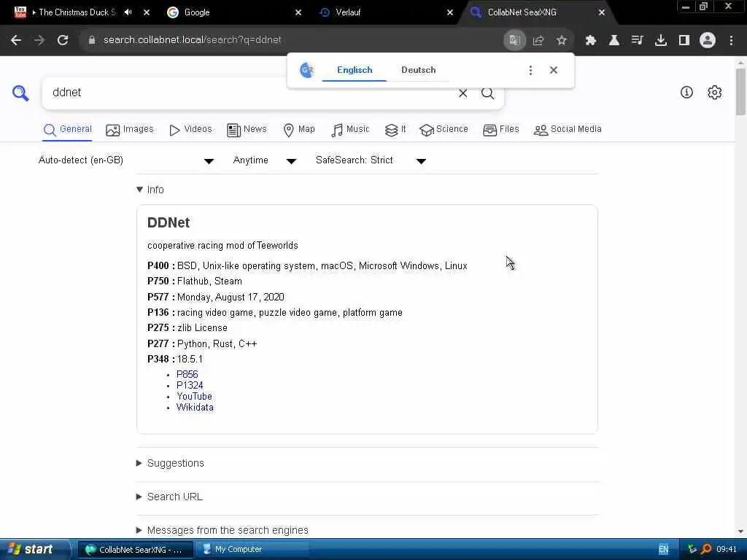
Task: Select the Englisch translation tab
Action: (x=355, y=71)
